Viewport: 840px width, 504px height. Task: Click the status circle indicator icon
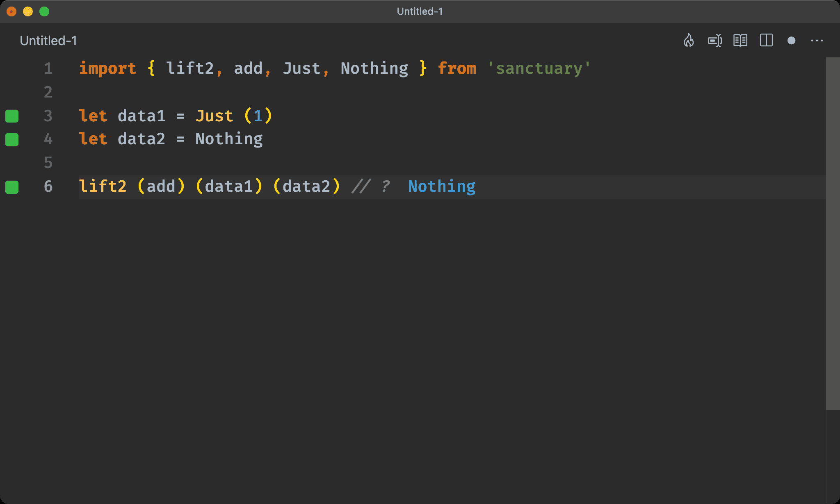[x=792, y=40]
